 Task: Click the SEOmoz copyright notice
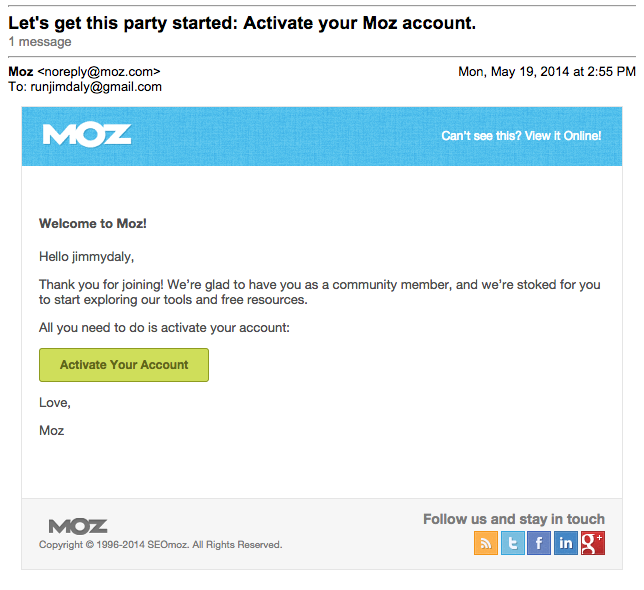coord(160,545)
